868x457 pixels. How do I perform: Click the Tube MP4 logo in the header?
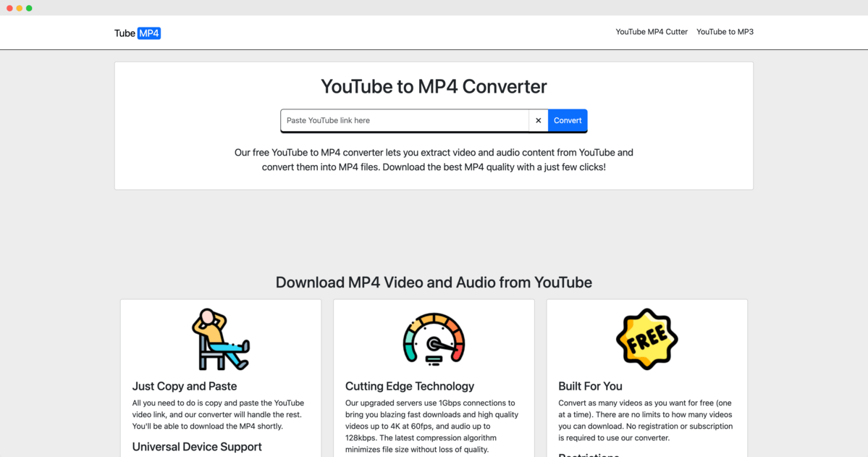pos(137,33)
